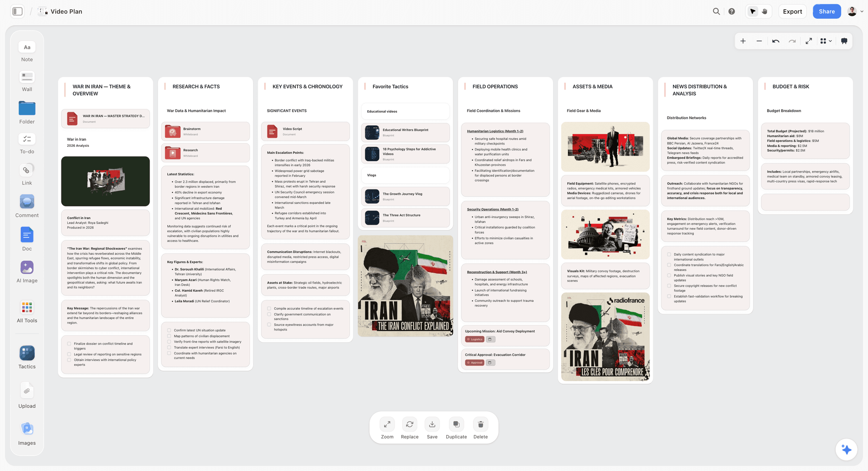Viewport: 868px width, 471px height.
Task: Check 'Compile accurate timeline of escalation events'
Action: (x=269, y=309)
